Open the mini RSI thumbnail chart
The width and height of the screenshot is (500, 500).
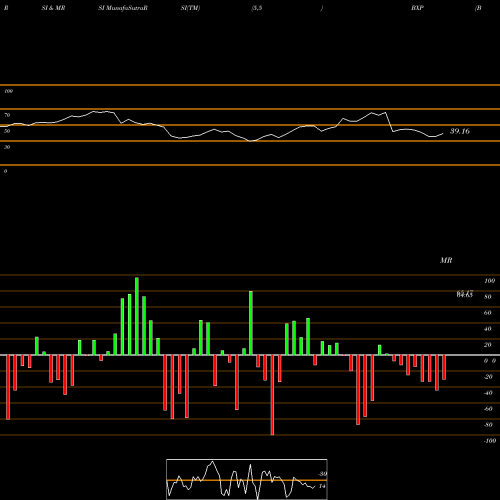coord(247,479)
